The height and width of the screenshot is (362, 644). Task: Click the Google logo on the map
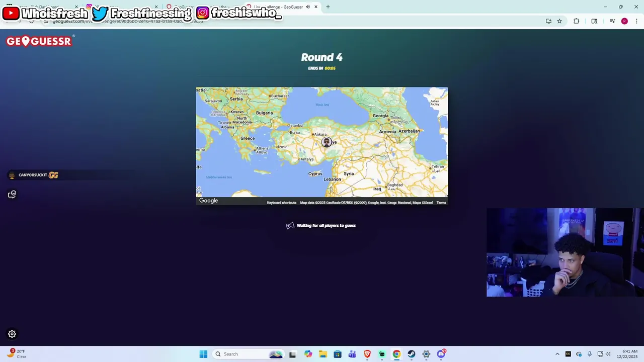click(x=208, y=201)
